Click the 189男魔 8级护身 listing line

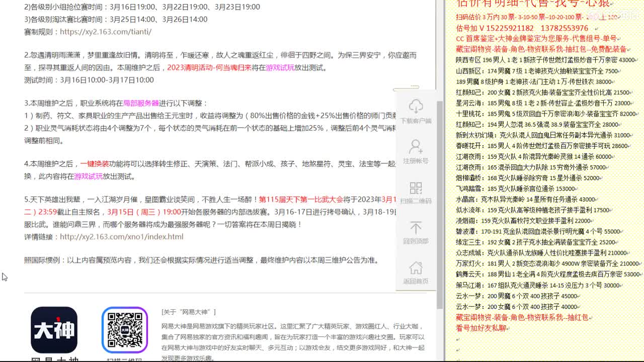tap(535, 81)
